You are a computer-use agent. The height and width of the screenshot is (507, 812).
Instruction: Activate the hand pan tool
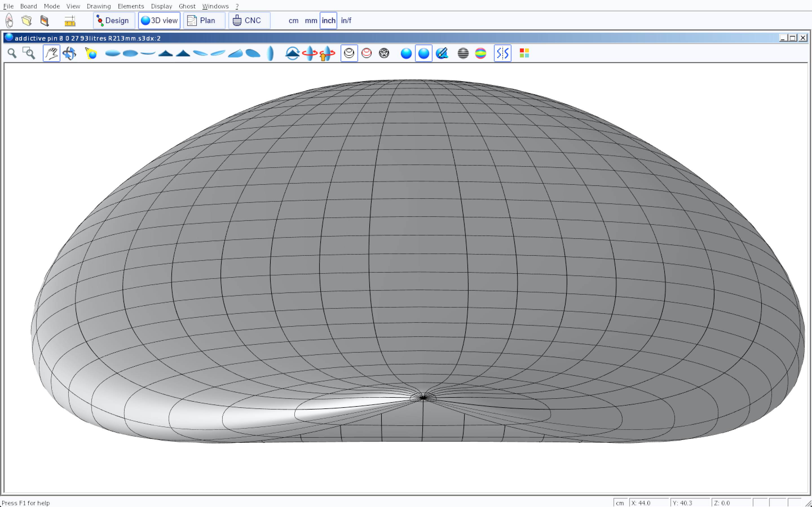pyautogui.click(x=51, y=53)
